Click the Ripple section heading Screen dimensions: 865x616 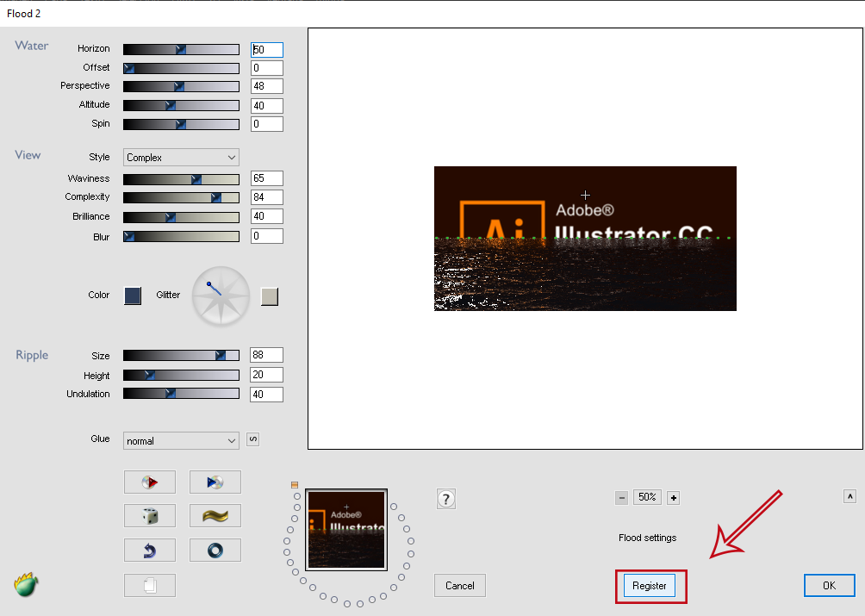pos(32,355)
